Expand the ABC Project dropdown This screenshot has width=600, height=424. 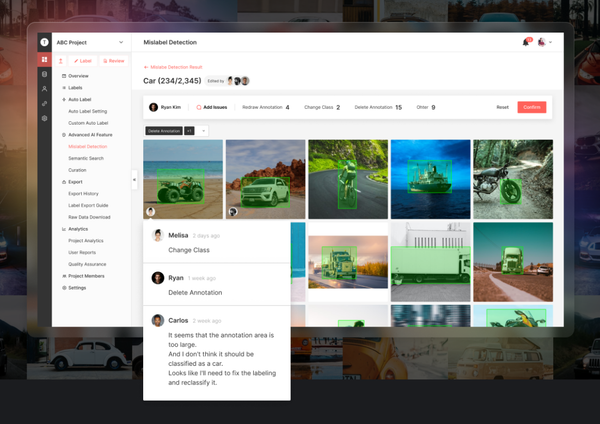[x=121, y=42]
